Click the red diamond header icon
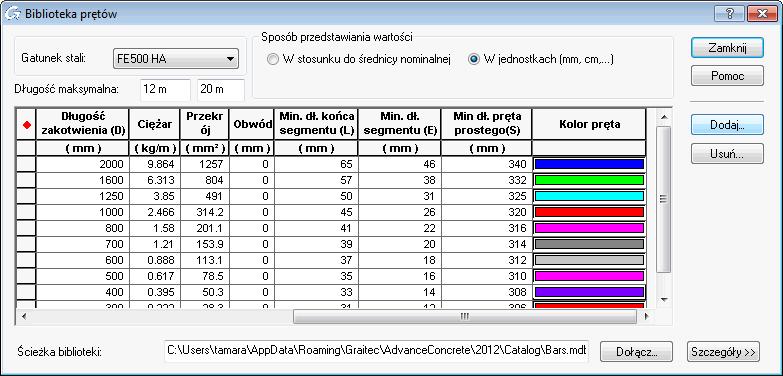Viewport: 783px width, 376px height. (26, 125)
